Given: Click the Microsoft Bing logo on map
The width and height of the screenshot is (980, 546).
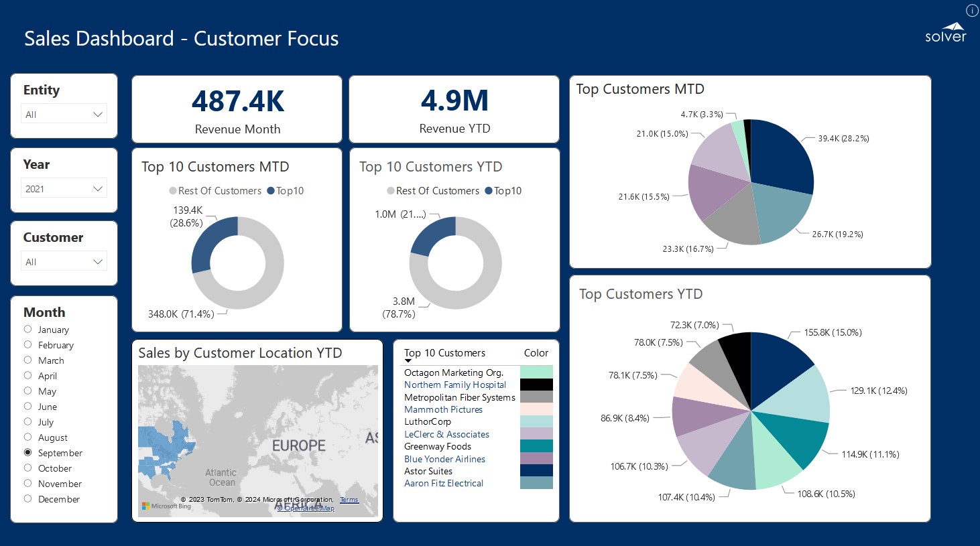Looking at the screenshot, I should pyautogui.click(x=166, y=506).
